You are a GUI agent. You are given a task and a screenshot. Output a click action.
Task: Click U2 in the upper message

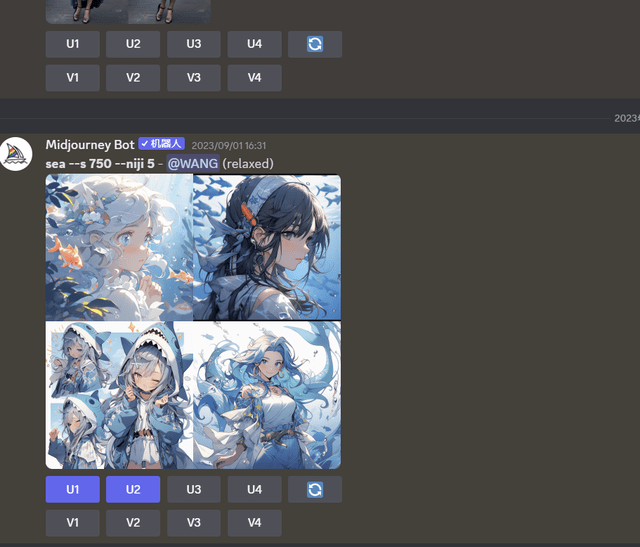click(133, 44)
